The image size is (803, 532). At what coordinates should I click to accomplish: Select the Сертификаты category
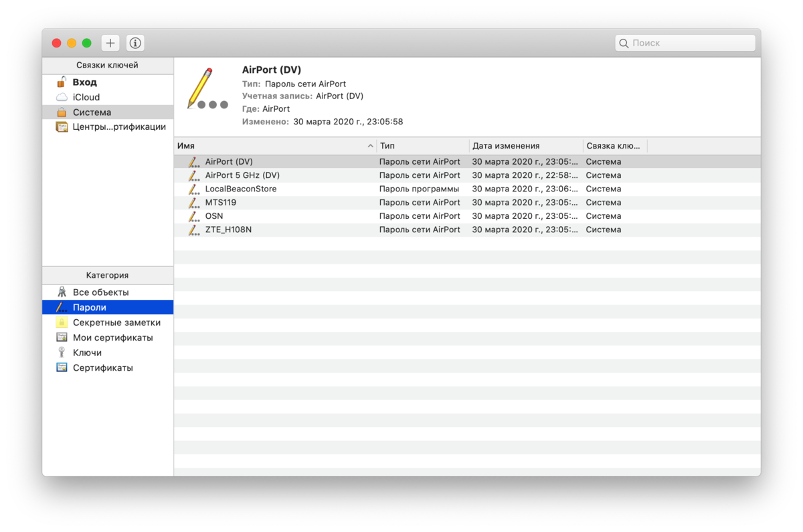[108, 367]
